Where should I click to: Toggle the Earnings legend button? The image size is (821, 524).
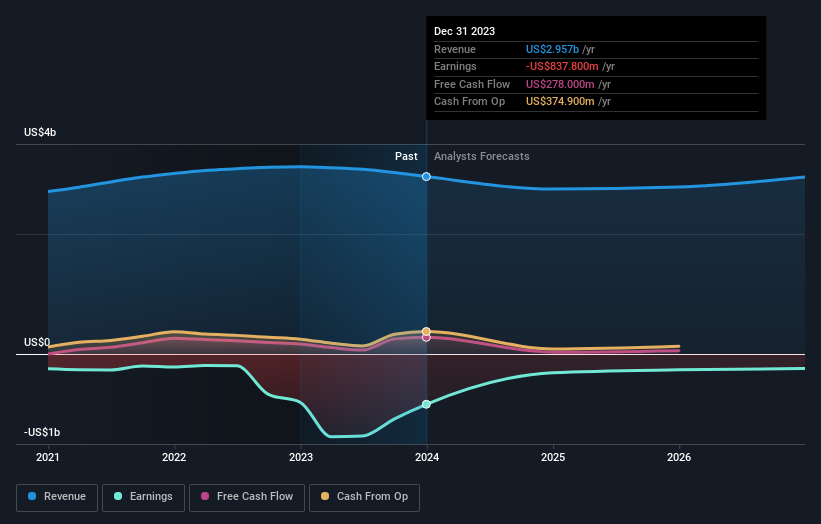tap(143, 497)
